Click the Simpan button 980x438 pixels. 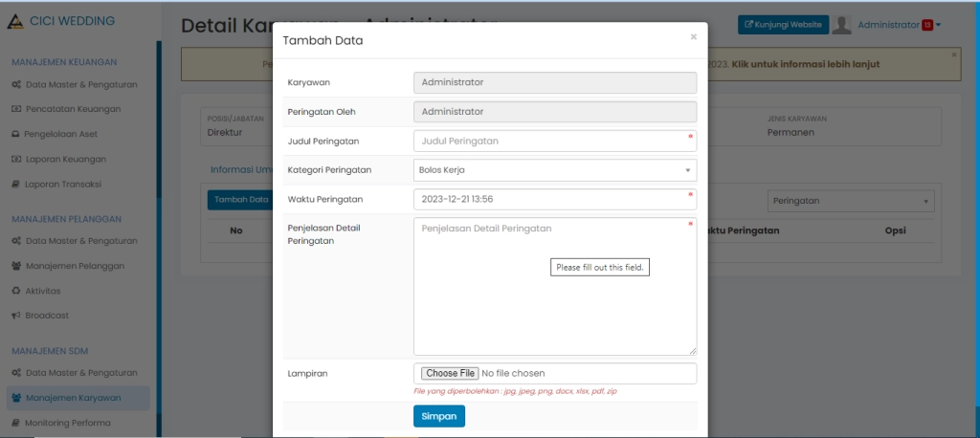[x=439, y=416]
